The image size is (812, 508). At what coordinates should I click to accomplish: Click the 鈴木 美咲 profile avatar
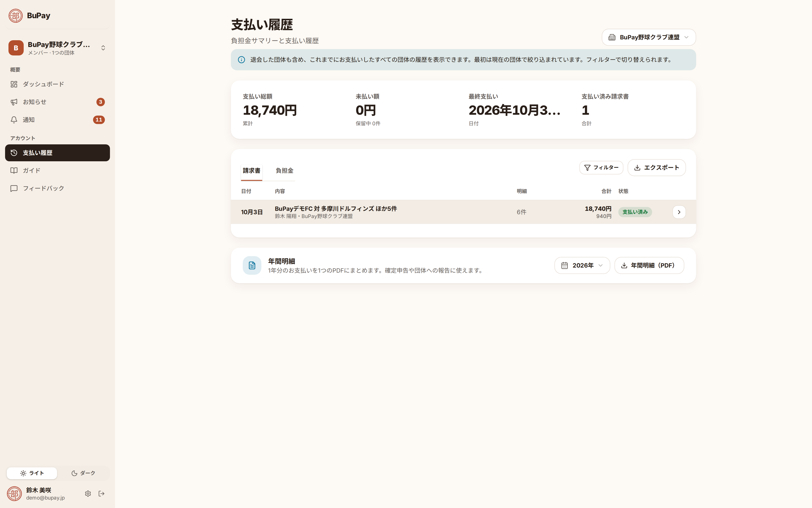click(14, 494)
